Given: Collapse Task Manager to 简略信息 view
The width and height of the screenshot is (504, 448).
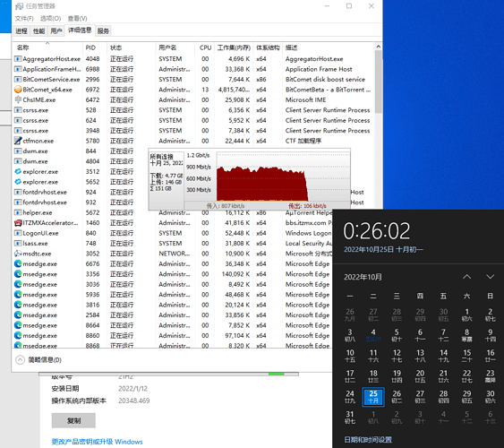Looking at the screenshot, I should pos(38,359).
